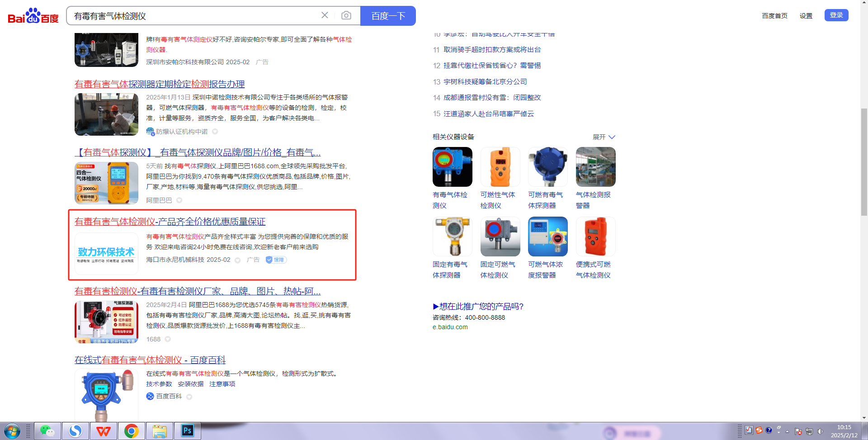This screenshot has height=440, width=868.
Task: Open Google Chrome in the taskbar
Action: (131, 431)
